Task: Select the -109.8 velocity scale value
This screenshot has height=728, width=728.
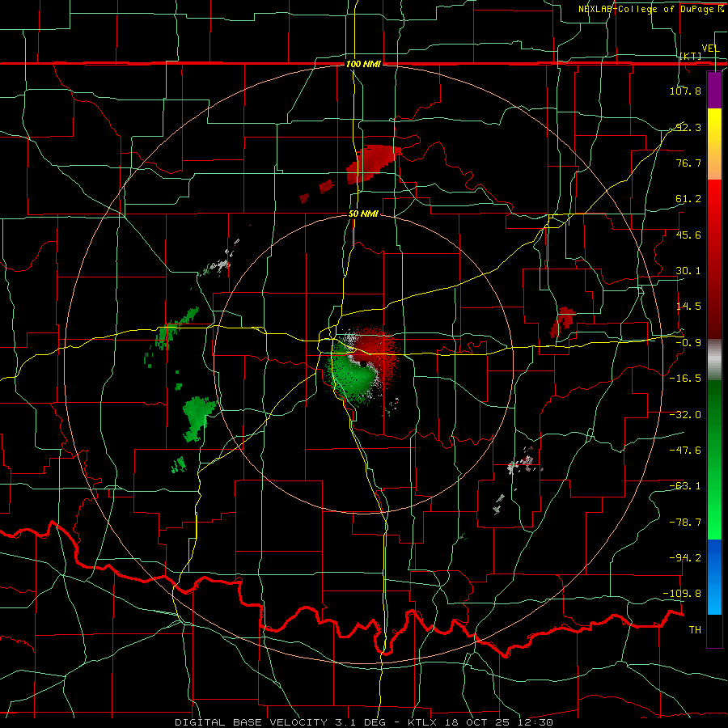Action: 683,594
